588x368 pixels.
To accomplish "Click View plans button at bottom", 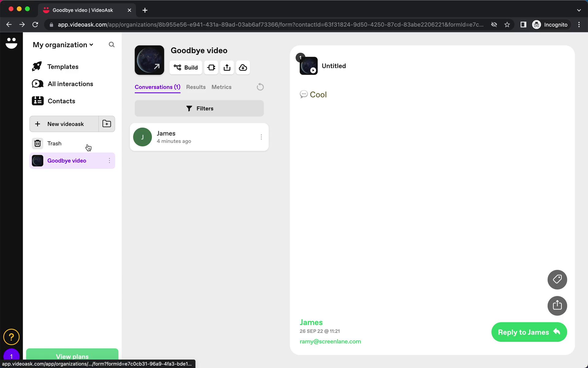I will 72,357.
